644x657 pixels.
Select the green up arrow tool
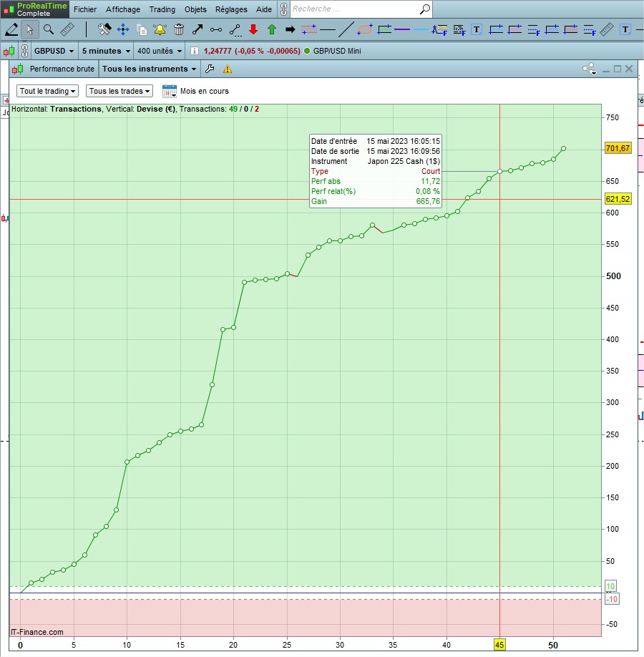[271, 29]
